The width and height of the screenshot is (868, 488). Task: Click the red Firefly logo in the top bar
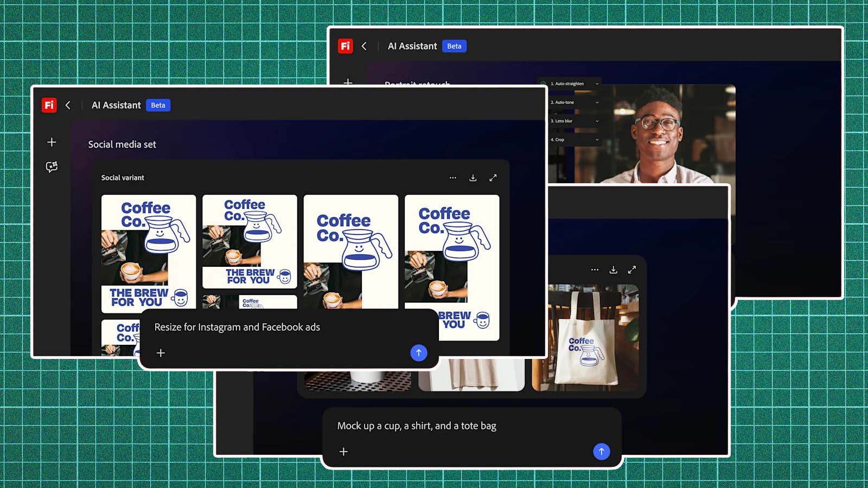click(49, 105)
